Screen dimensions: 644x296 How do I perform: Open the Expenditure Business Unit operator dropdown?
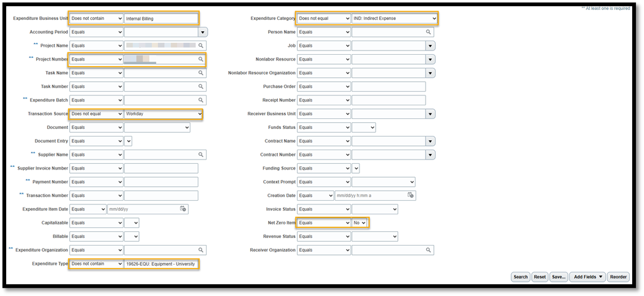pyautogui.click(x=96, y=19)
